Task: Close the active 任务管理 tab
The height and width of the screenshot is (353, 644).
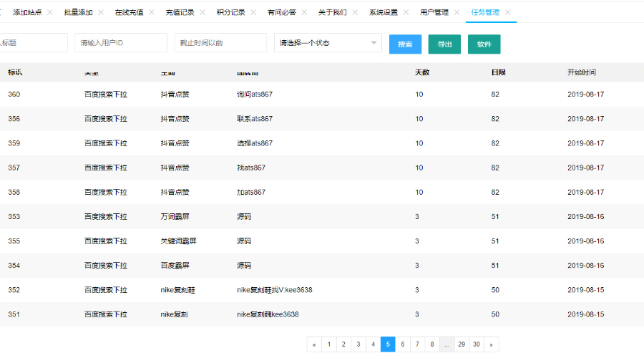Action: (508, 12)
